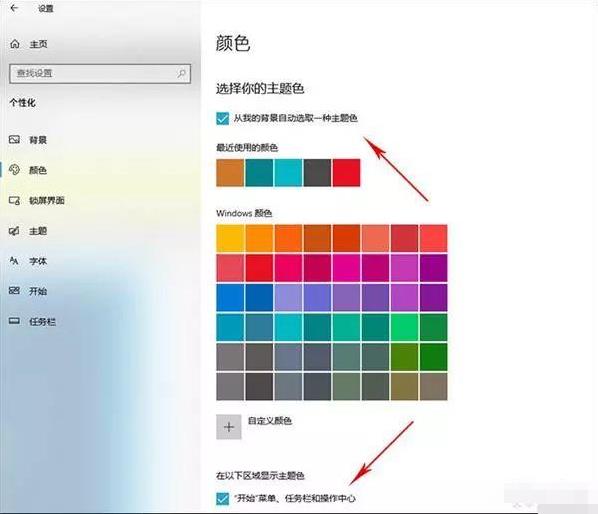Click the home icon beside 主页
The width and height of the screenshot is (598, 514).
click(x=15, y=44)
